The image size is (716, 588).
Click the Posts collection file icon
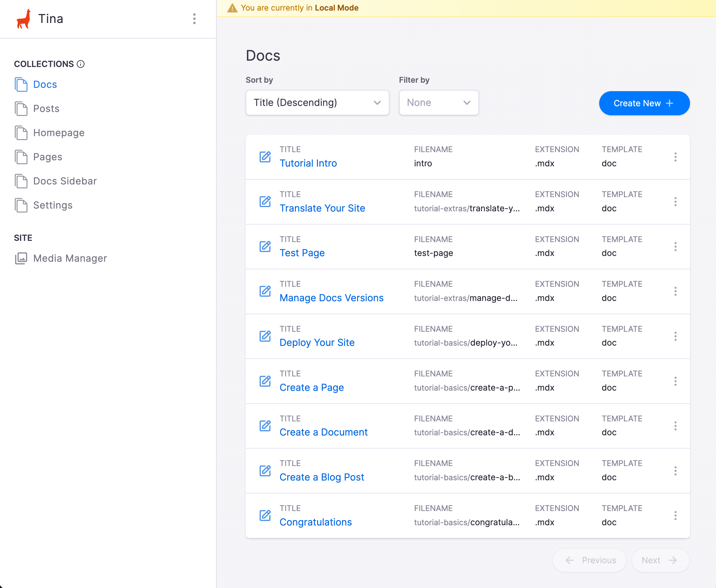pyautogui.click(x=21, y=109)
